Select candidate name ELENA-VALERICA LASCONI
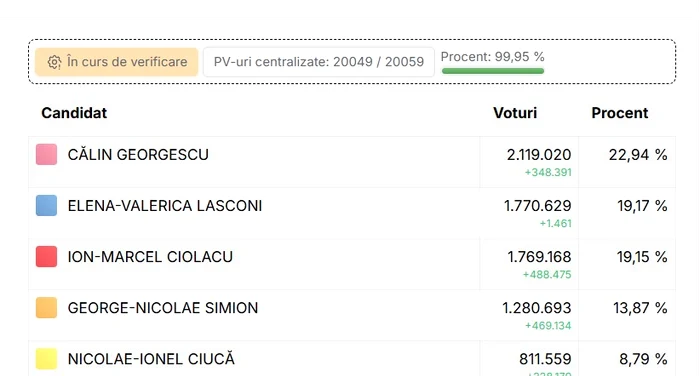This screenshot has height=376, width=700. tap(165, 206)
